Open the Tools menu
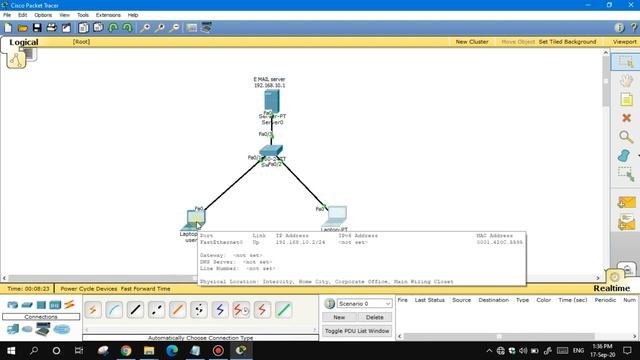This screenshot has height=360, width=640. click(83, 15)
